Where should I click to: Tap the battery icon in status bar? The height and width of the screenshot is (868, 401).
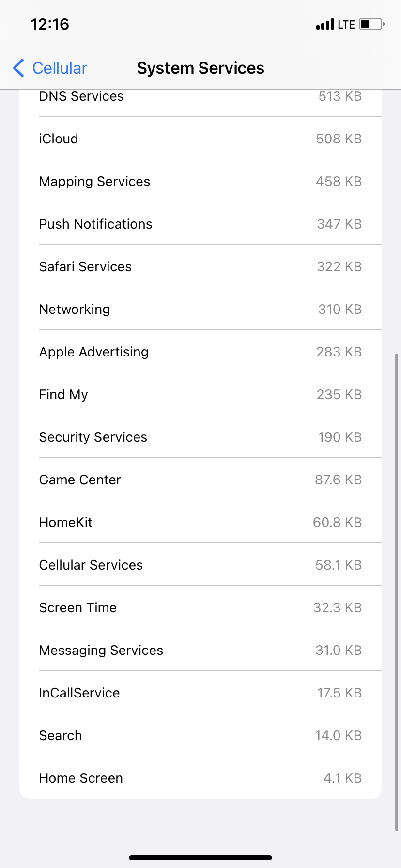point(371,24)
